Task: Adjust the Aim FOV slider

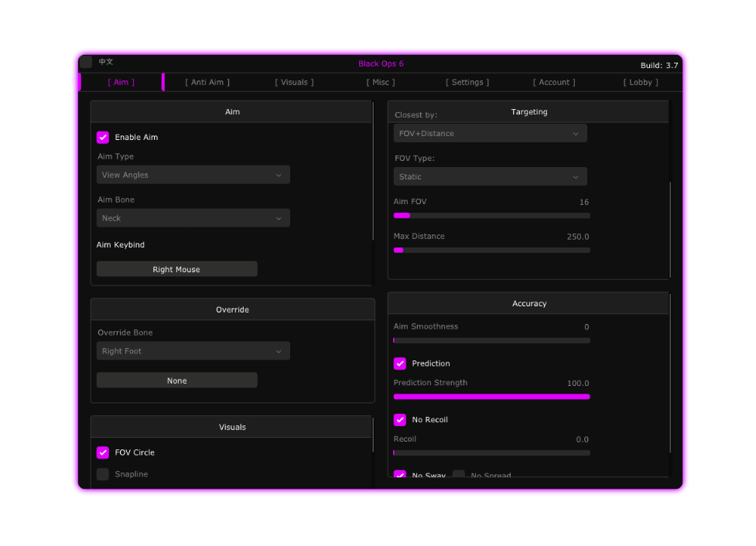Action: tap(491, 216)
